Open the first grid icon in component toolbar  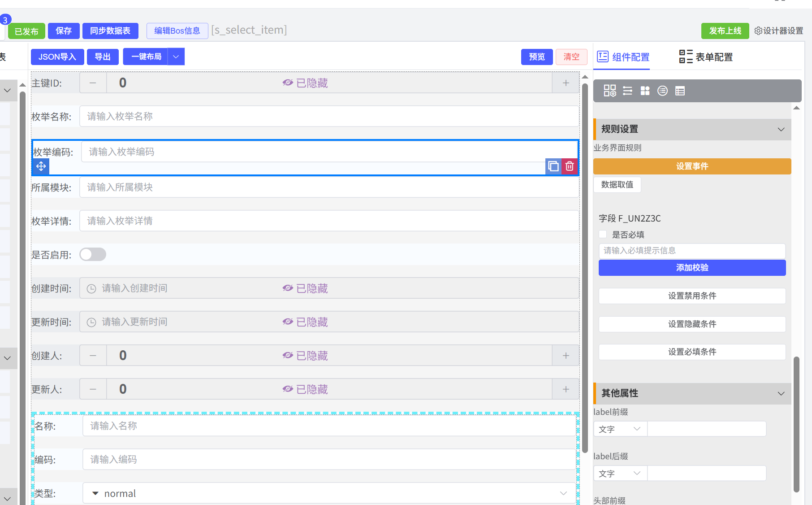(x=610, y=91)
